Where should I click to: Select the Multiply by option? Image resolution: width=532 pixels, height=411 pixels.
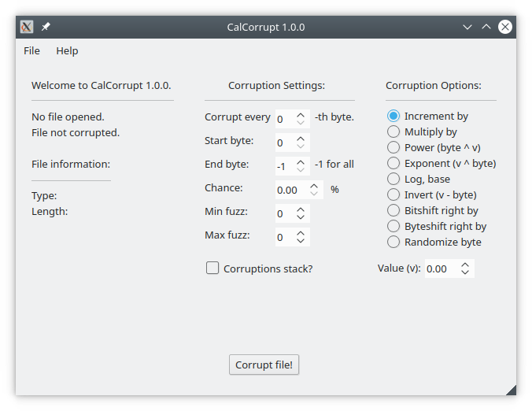(422, 131)
